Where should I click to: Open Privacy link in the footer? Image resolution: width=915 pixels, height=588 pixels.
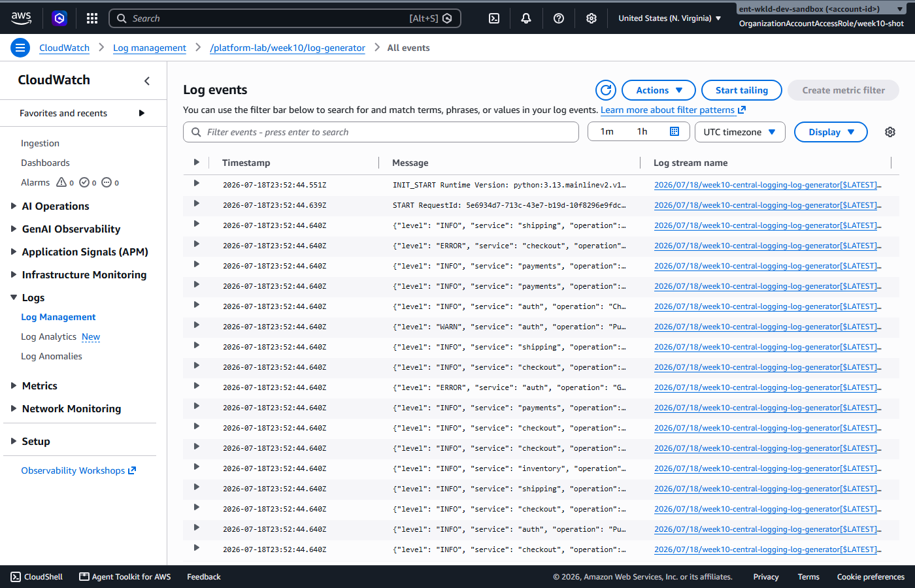(766, 577)
